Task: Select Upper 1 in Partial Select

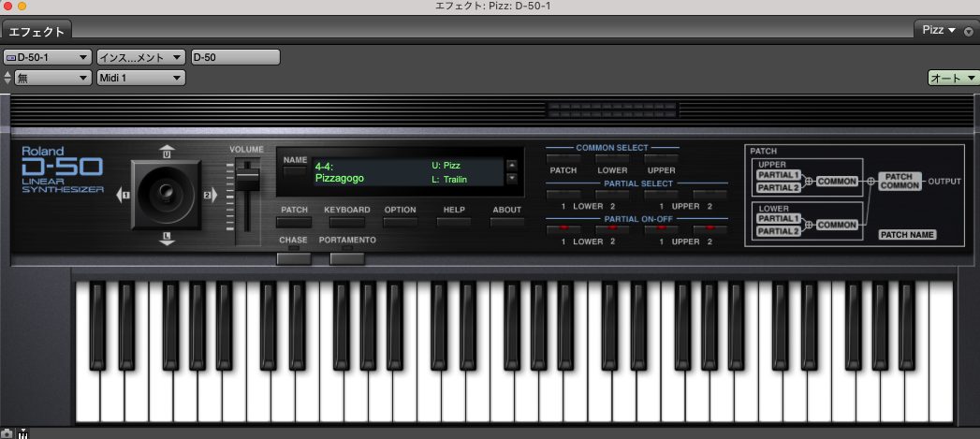Action: click(661, 195)
